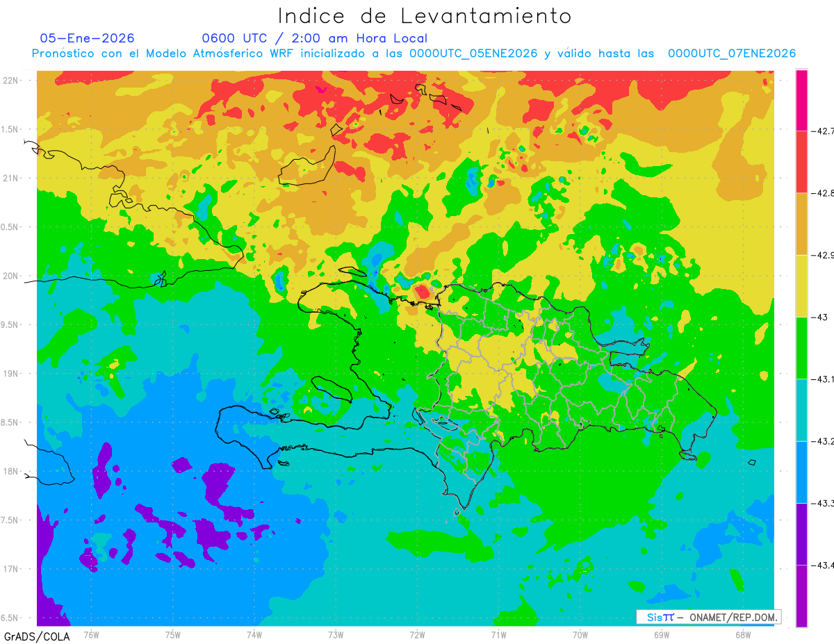Select the yellow legend swatch below -42.9

(801, 286)
